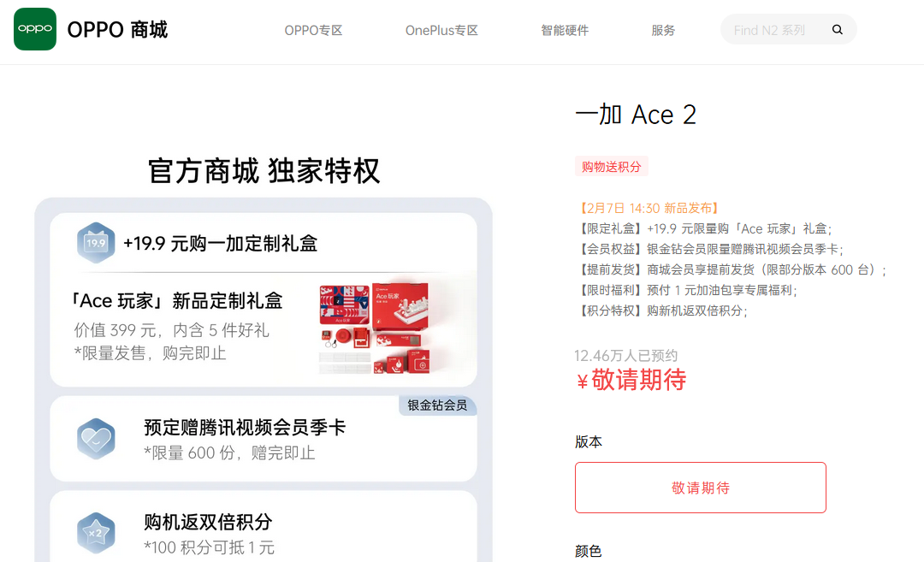Click the heart membership hexagon icon
Image resolution: width=924 pixels, height=562 pixels.
tap(96, 439)
